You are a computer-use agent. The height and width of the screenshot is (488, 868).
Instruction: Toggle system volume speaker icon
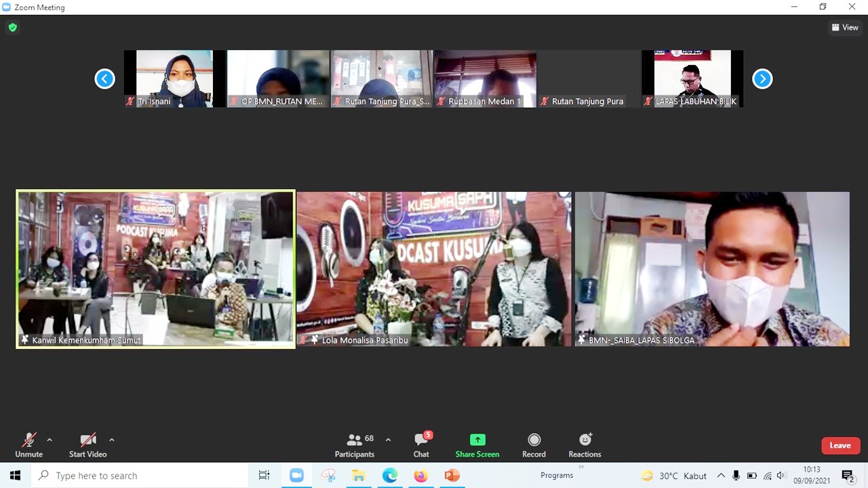click(x=781, y=476)
